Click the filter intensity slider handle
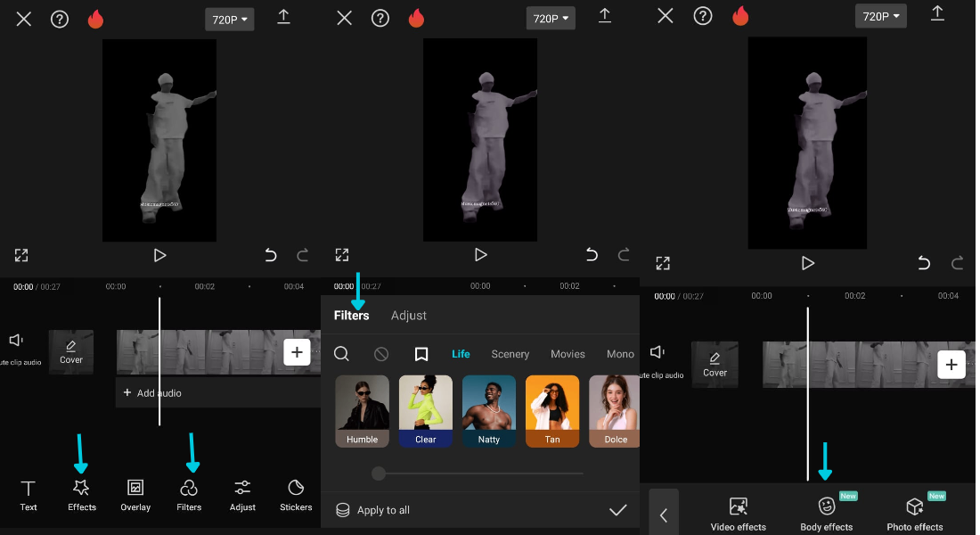Screen dimensions: 980x535 point(378,473)
